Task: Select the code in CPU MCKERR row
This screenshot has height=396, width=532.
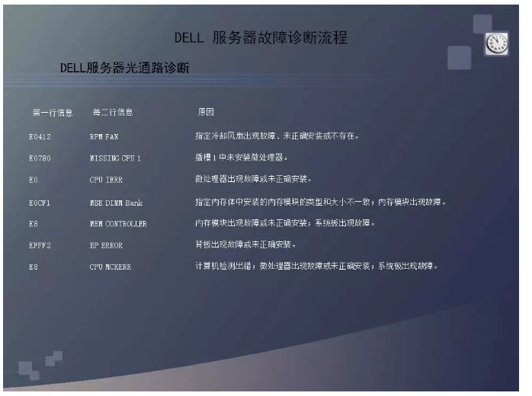Action: coord(34,267)
